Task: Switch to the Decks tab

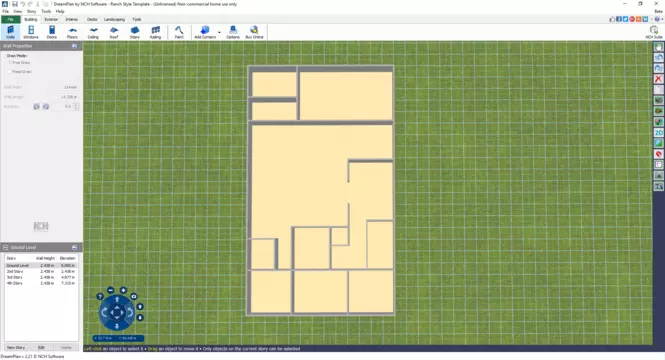Action: tap(92, 20)
